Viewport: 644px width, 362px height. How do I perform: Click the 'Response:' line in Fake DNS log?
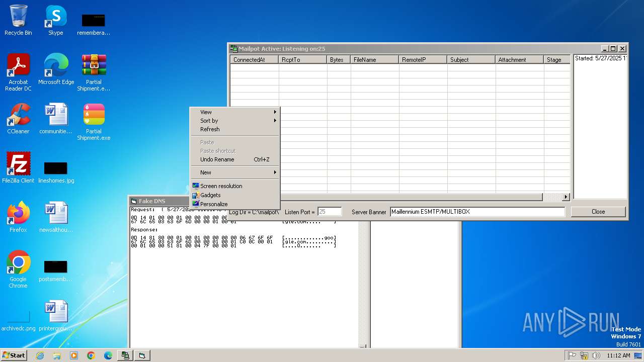coord(144,230)
